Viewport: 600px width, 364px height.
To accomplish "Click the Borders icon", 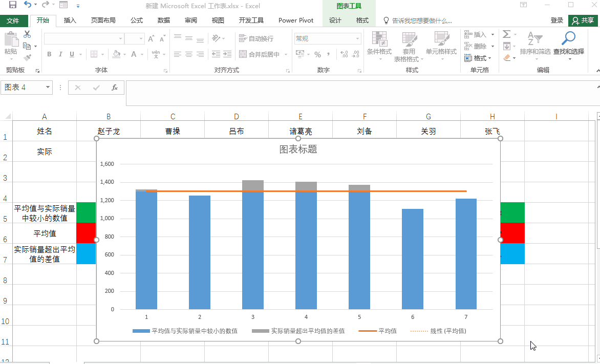I will [94, 54].
